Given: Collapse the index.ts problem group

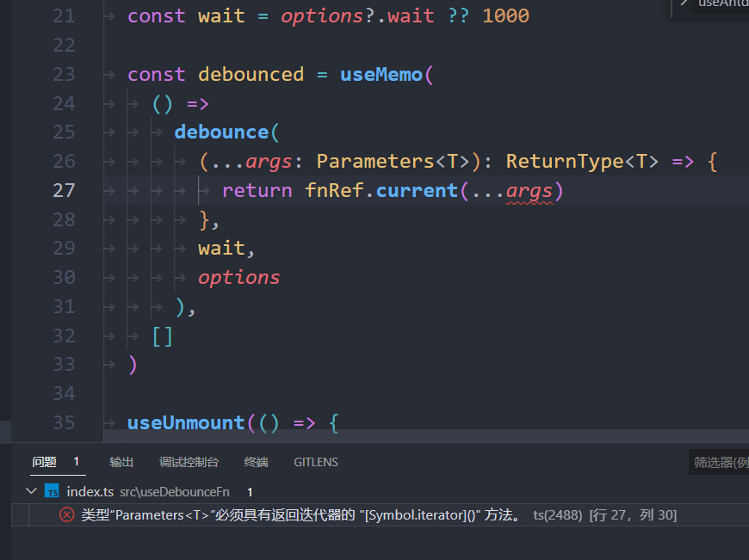Looking at the screenshot, I should coord(31,491).
